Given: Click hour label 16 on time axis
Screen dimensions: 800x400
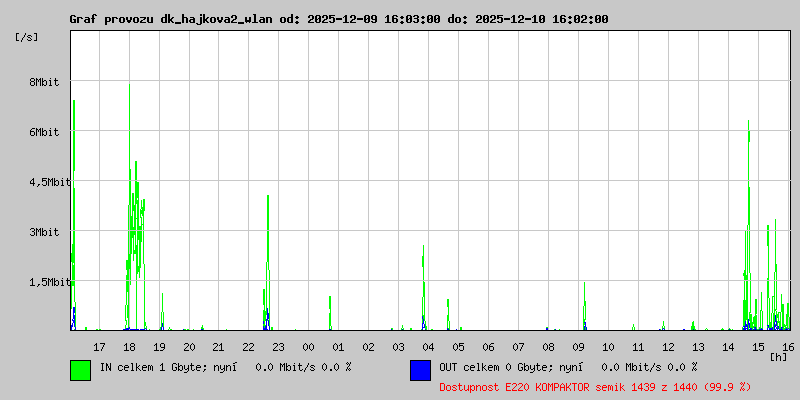Looking at the screenshot, I should (788, 347).
